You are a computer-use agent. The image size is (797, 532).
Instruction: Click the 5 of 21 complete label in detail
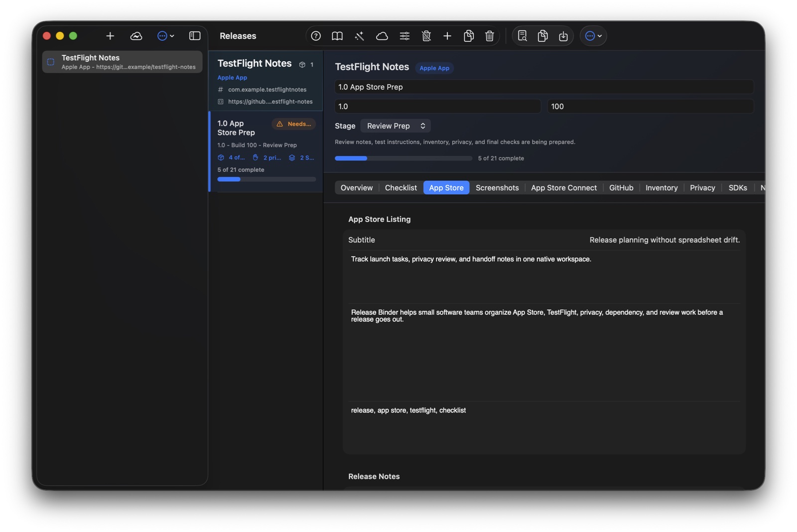point(501,158)
